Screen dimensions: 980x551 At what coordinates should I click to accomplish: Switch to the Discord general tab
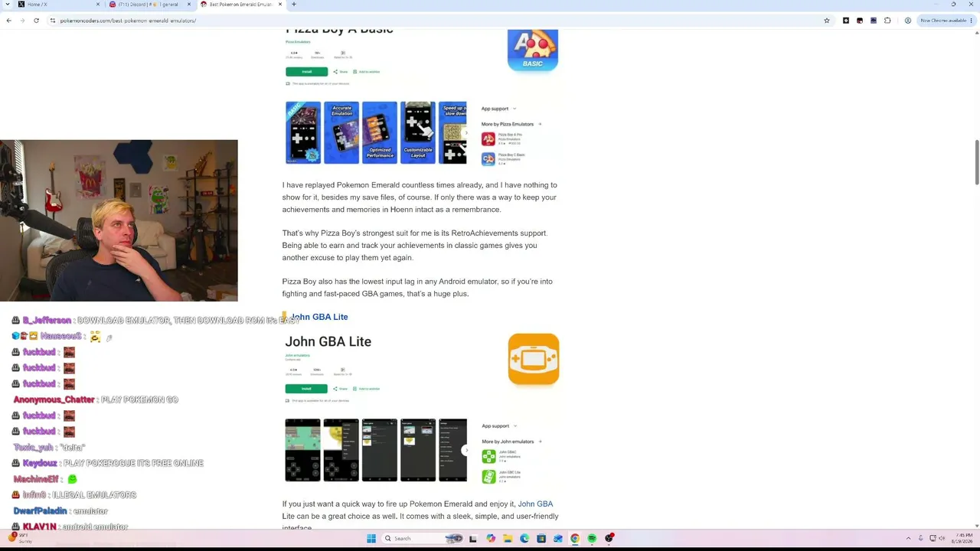tap(149, 5)
